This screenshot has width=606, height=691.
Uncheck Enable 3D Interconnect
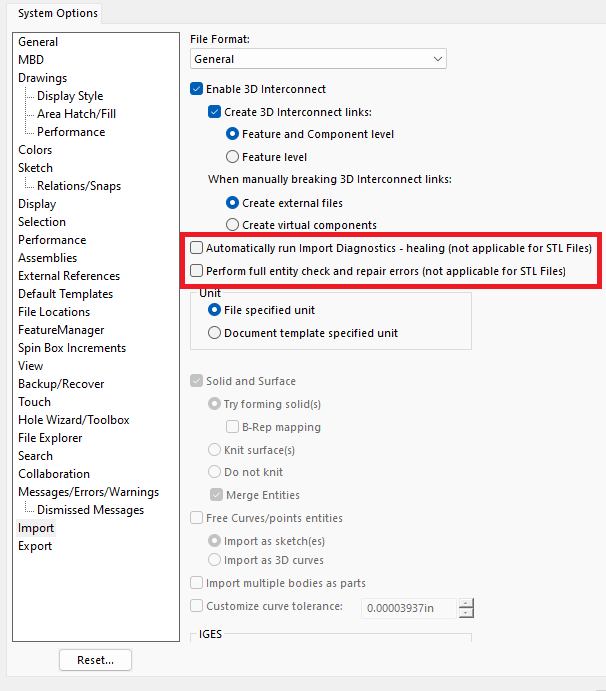(197, 89)
